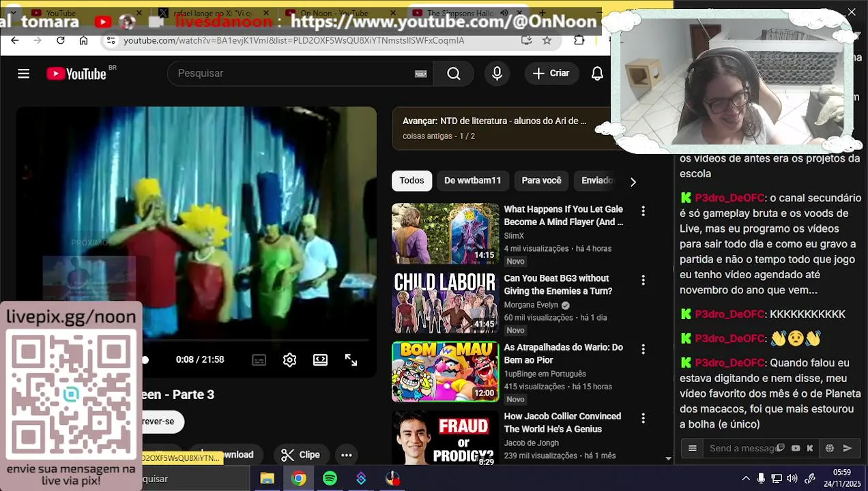
Task: Open the Fraud or Prodigy thumbnail
Action: (446, 438)
